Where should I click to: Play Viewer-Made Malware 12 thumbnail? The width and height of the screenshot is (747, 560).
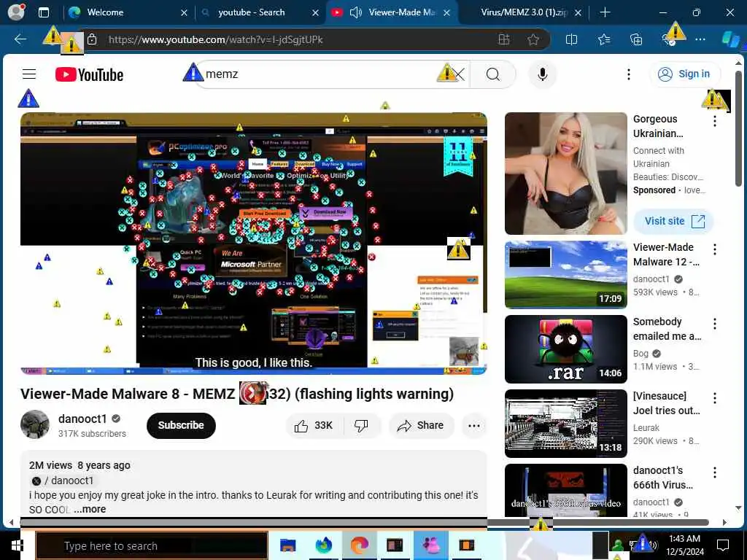pos(566,275)
